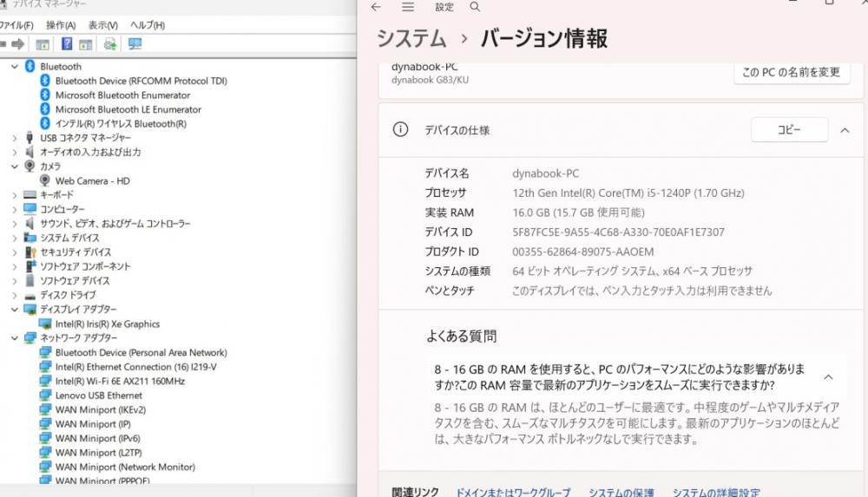Click the processor value 12th Gen Intel(R) Core(TM) i5-1240P
The width and height of the screenshot is (868, 497).
pos(628,193)
